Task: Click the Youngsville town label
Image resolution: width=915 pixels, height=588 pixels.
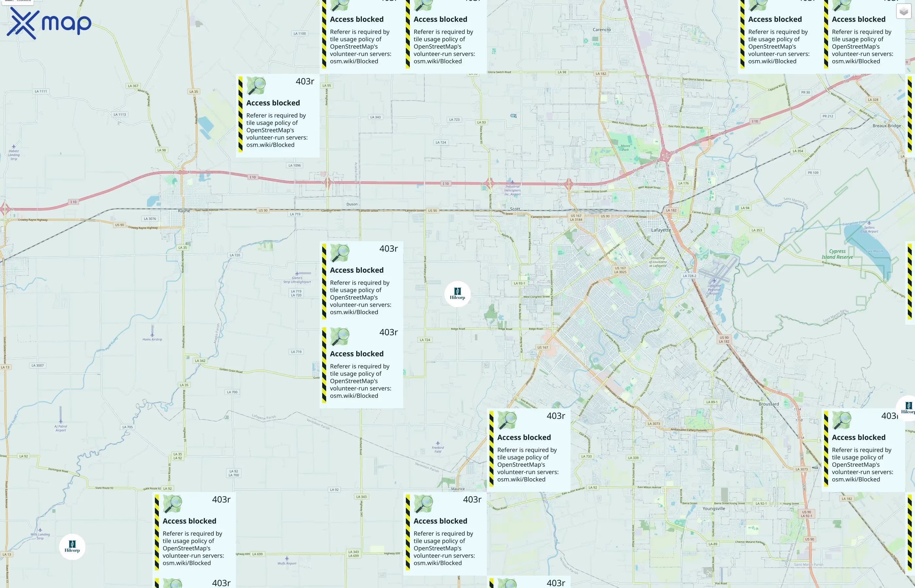Action: [714, 509]
